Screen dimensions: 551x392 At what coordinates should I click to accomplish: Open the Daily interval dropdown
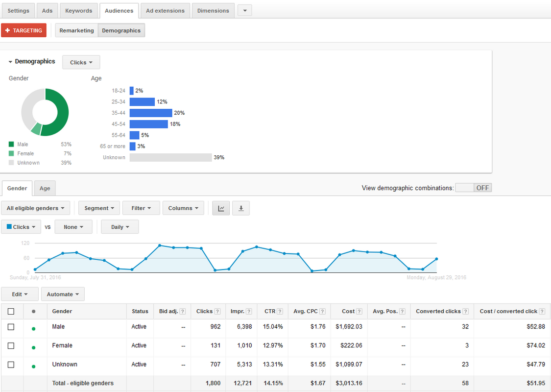coord(120,226)
